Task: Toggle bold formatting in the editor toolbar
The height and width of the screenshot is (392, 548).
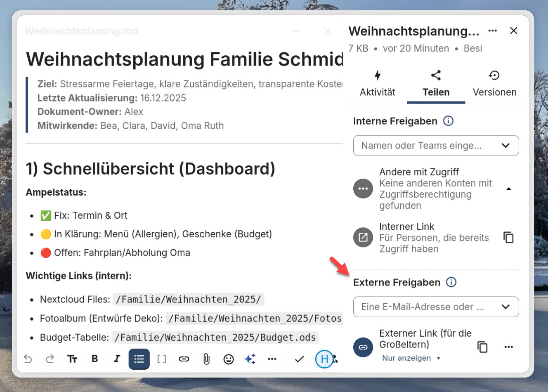Action: tap(94, 359)
